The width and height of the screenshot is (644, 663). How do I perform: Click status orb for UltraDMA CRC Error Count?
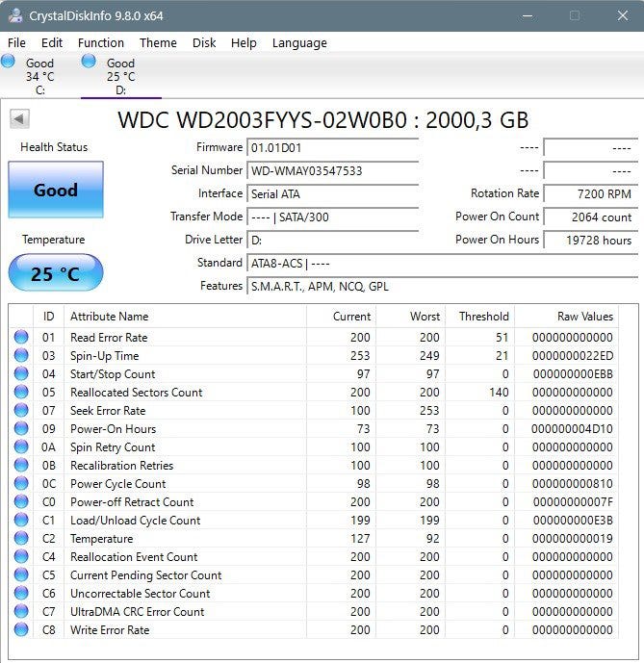point(21,611)
